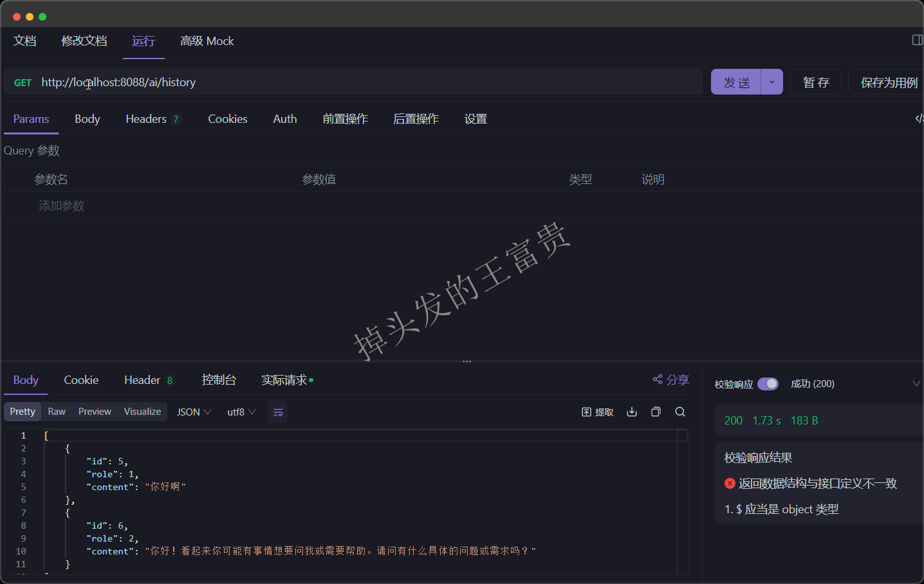Open the code snippet icon at right
The height and width of the screenshot is (584, 924).
point(919,118)
